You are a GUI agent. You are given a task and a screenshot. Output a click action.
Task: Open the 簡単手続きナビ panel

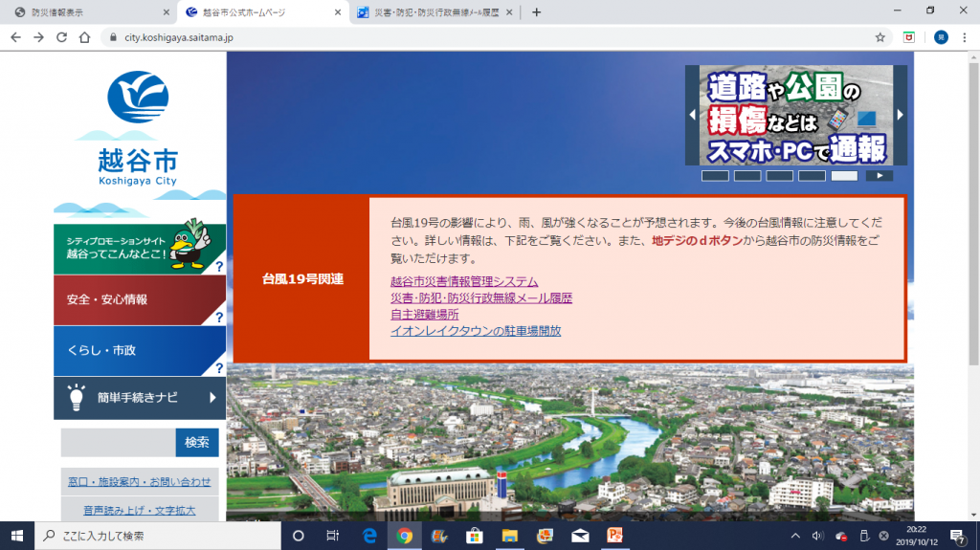point(140,398)
